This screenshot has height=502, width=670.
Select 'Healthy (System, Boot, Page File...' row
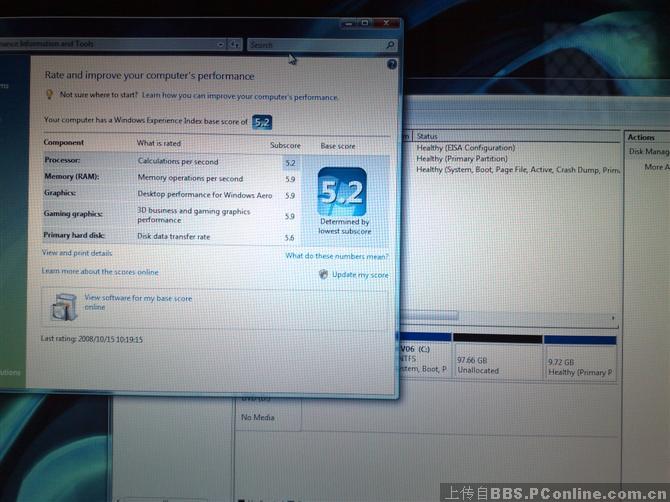click(x=518, y=170)
